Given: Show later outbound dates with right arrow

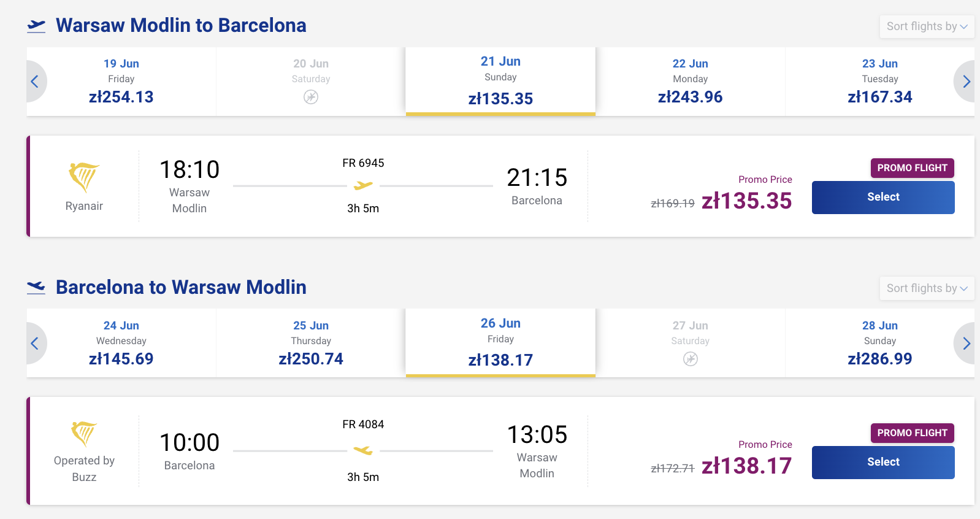Looking at the screenshot, I should 966,82.
